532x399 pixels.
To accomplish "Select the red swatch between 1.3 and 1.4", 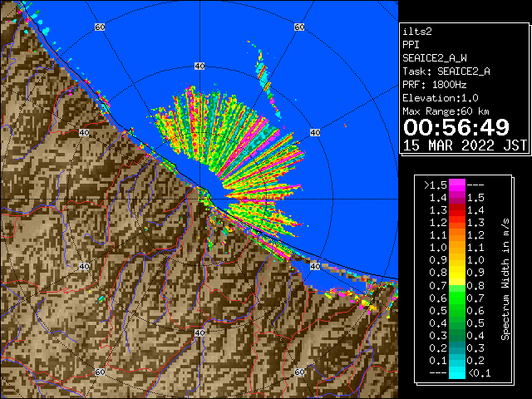I will pyautogui.click(x=457, y=210).
